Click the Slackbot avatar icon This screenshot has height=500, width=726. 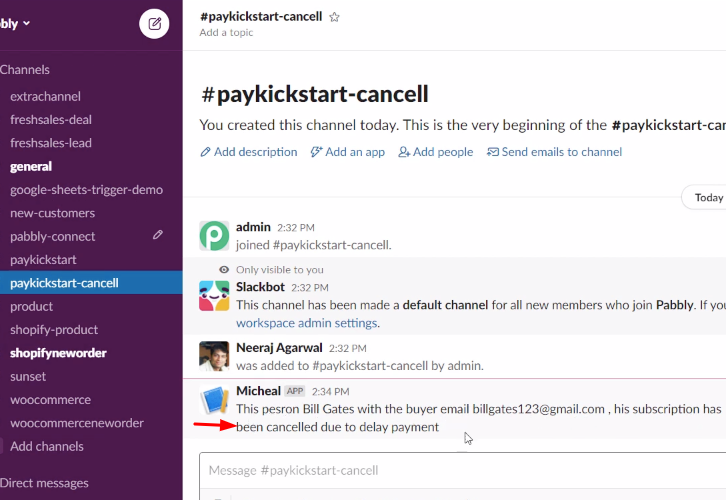[x=214, y=296]
